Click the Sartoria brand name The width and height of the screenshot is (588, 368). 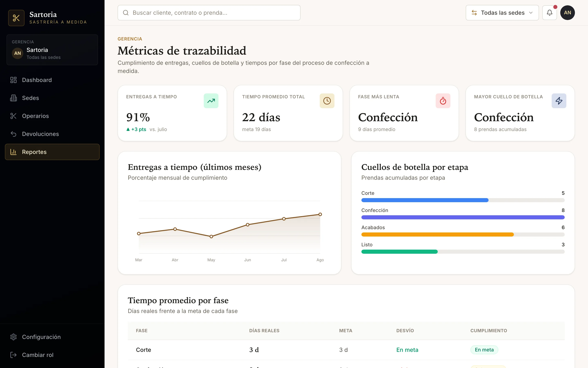point(43,15)
